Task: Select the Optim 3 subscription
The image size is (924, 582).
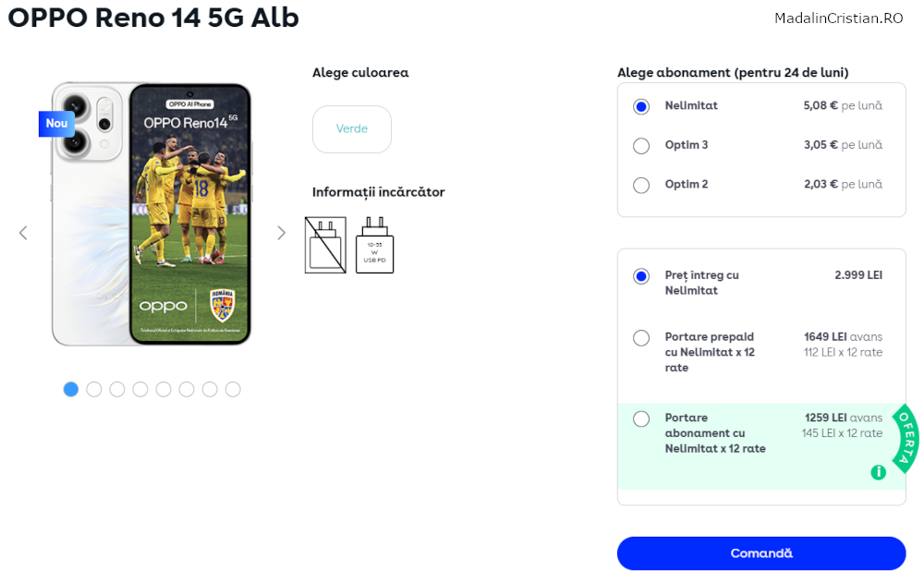Action: click(x=641, y=146)
